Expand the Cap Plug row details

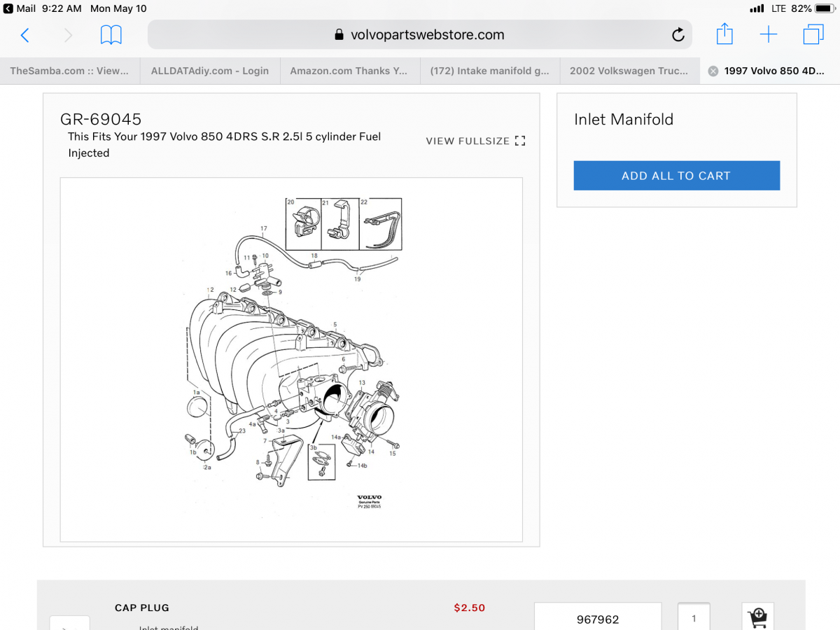point(69,623)
